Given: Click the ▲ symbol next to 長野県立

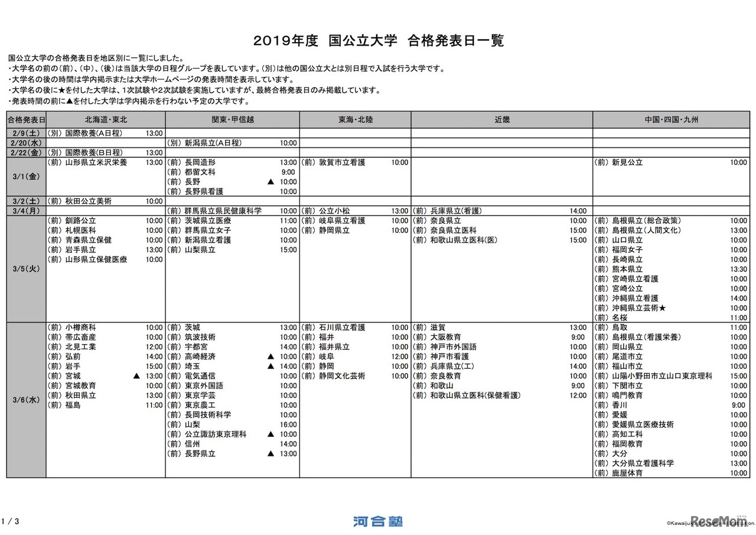Looking at the screenshot, I should click(x=270, y=453).
